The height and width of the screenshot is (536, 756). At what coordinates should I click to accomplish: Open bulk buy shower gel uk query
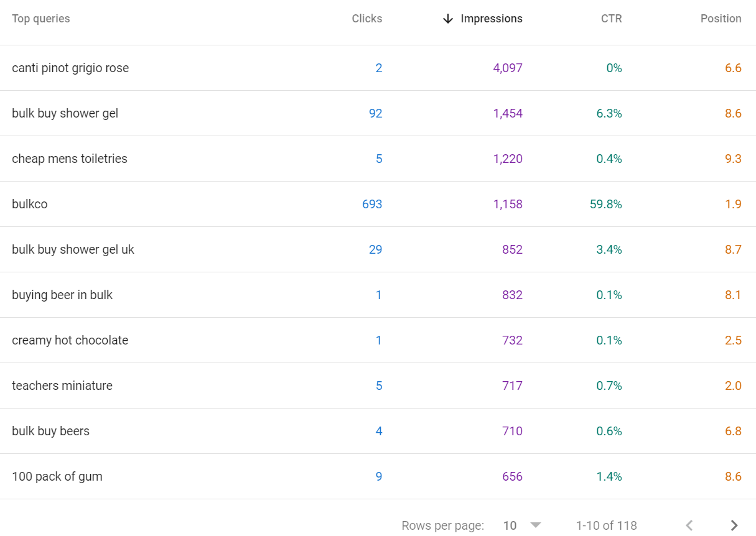tap(73, 249)
